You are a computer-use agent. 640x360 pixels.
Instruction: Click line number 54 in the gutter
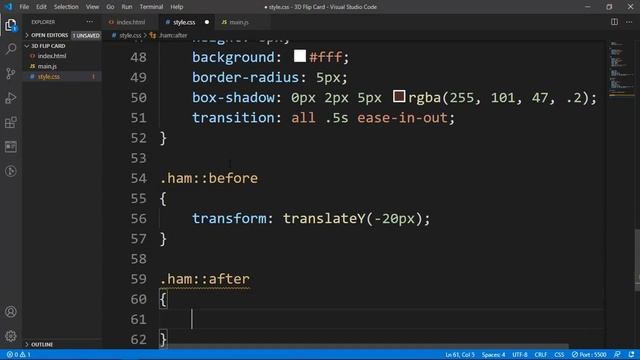(x=138, y=178)
